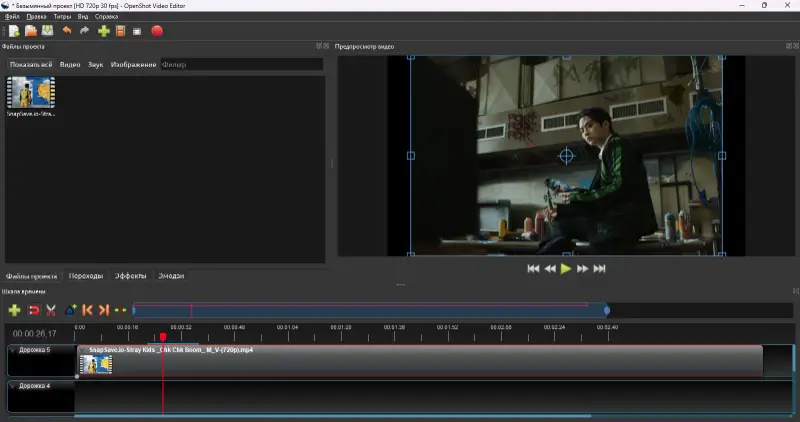Filter project files by Звук
The image size is (800, 422).
pos(95,64)
